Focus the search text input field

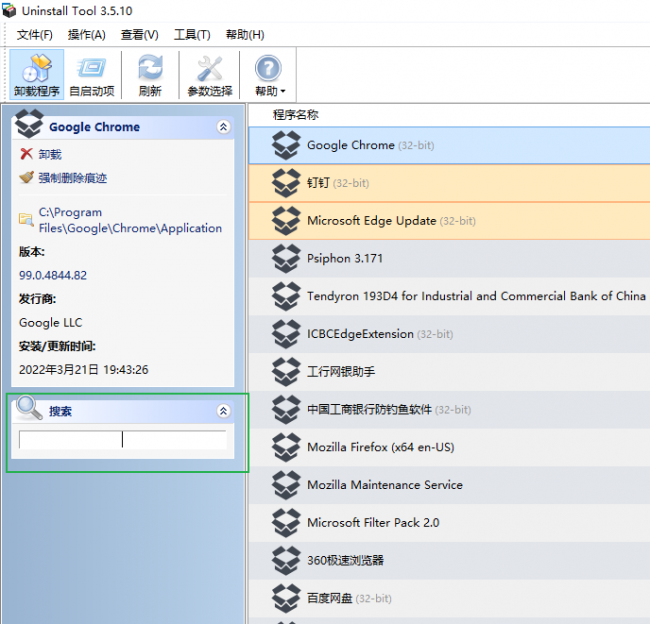pos(123,439)
